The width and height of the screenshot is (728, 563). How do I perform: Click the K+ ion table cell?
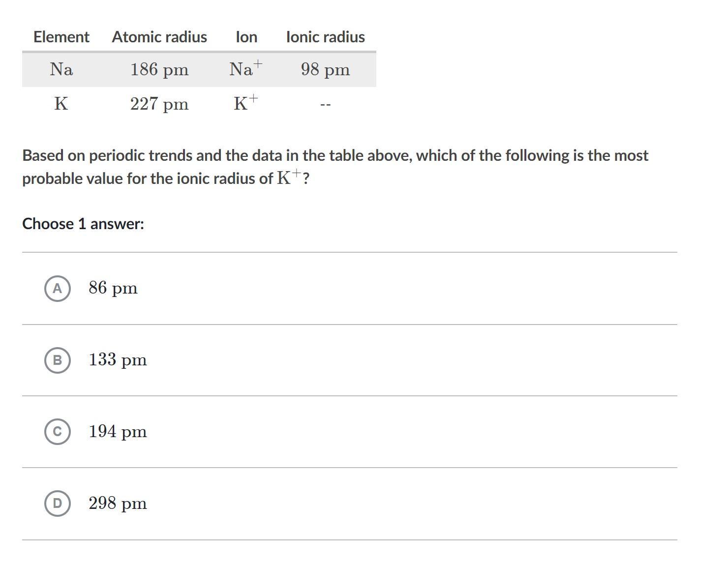(246, 103)
